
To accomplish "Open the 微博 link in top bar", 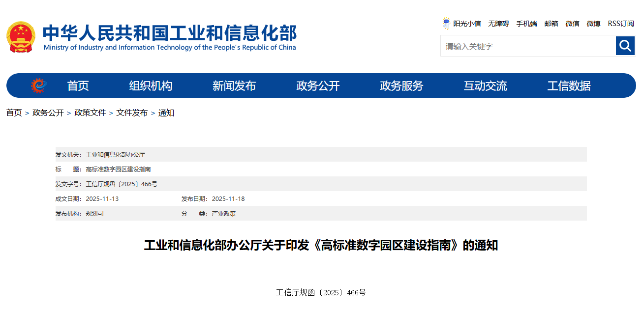I will (x=593, y=24).
